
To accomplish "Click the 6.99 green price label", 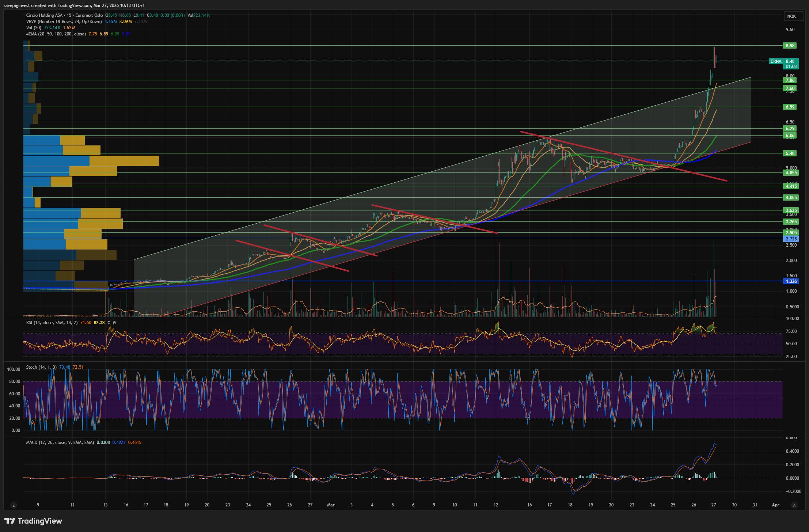I will [x=790, y=107].
